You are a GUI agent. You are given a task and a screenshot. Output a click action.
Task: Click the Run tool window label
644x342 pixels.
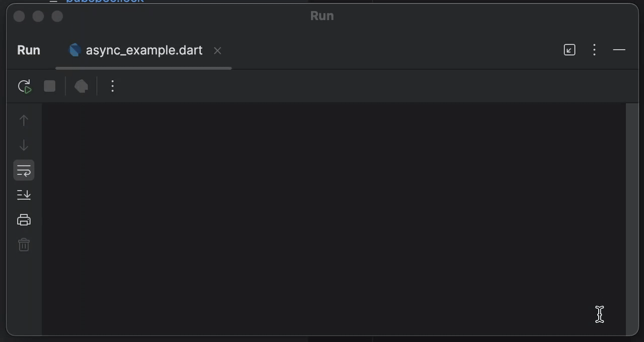29,50
